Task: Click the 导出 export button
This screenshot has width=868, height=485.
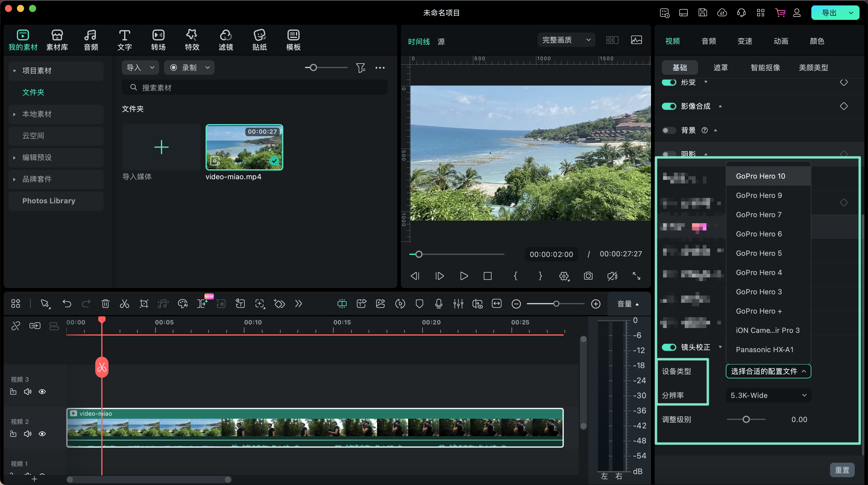Action: [x=829, y=13]
